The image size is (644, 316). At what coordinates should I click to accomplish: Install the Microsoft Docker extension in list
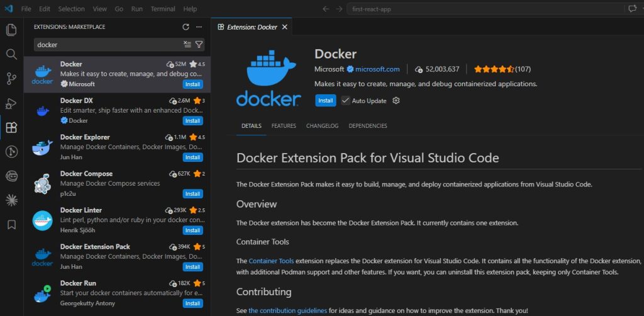192,84
